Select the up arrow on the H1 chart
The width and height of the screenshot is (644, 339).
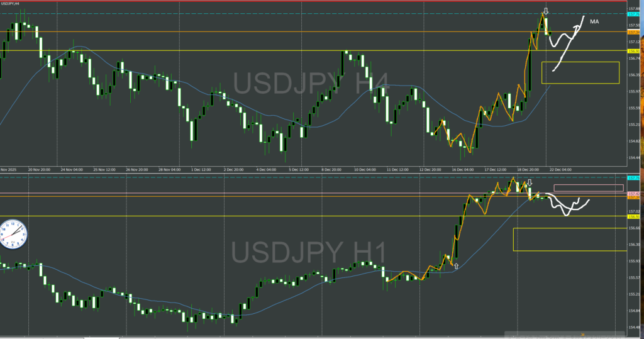pos(455,266)
